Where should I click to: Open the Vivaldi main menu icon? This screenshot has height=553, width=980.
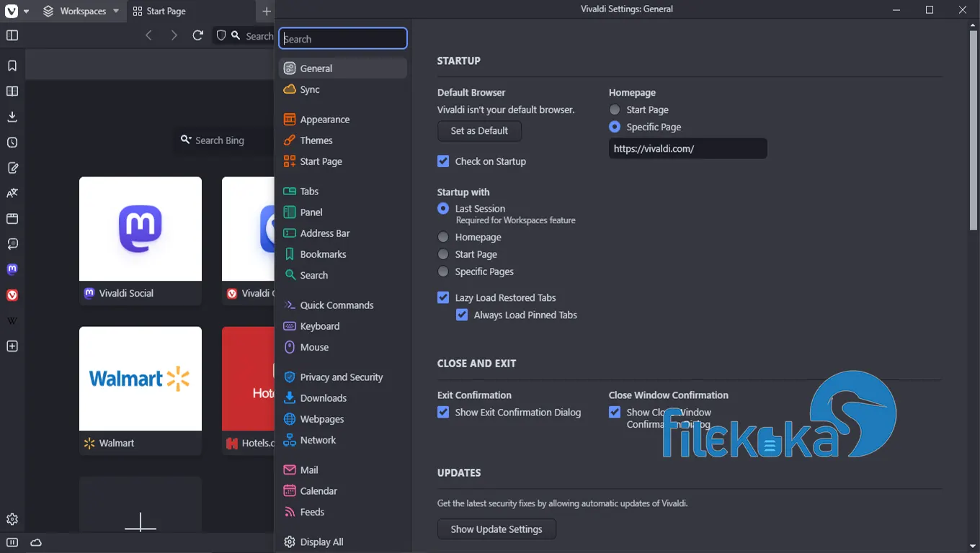12,11
